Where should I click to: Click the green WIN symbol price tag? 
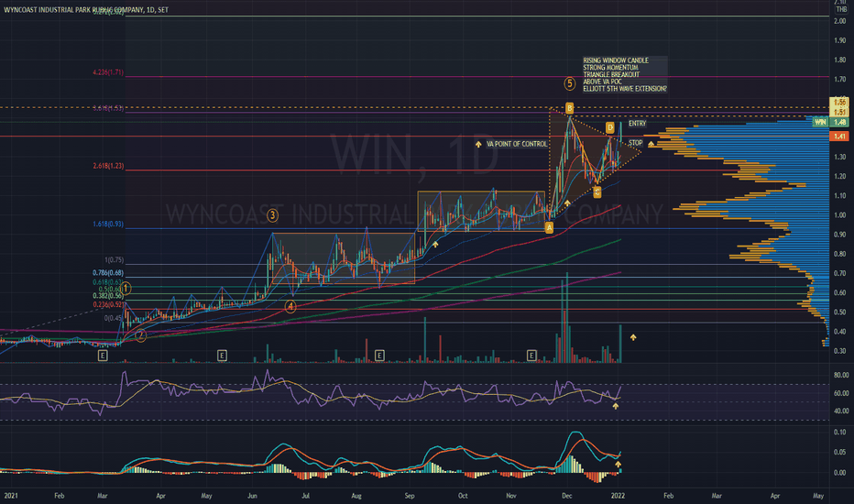[x=820, y=122]
